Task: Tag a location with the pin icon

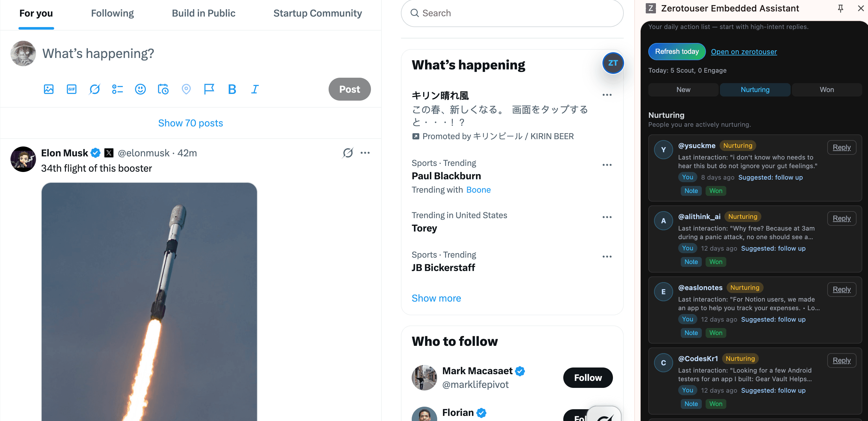Action: [186, 89]
